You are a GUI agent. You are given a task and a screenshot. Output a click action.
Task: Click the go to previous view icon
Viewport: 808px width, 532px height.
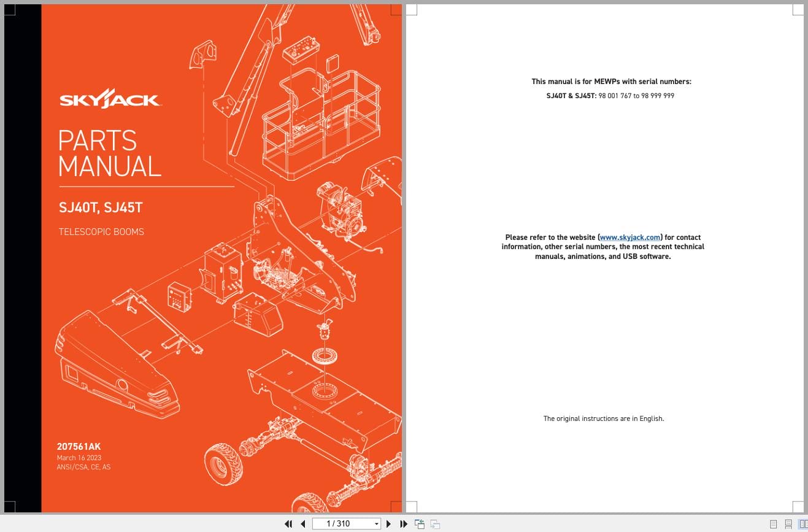[420, 523]
